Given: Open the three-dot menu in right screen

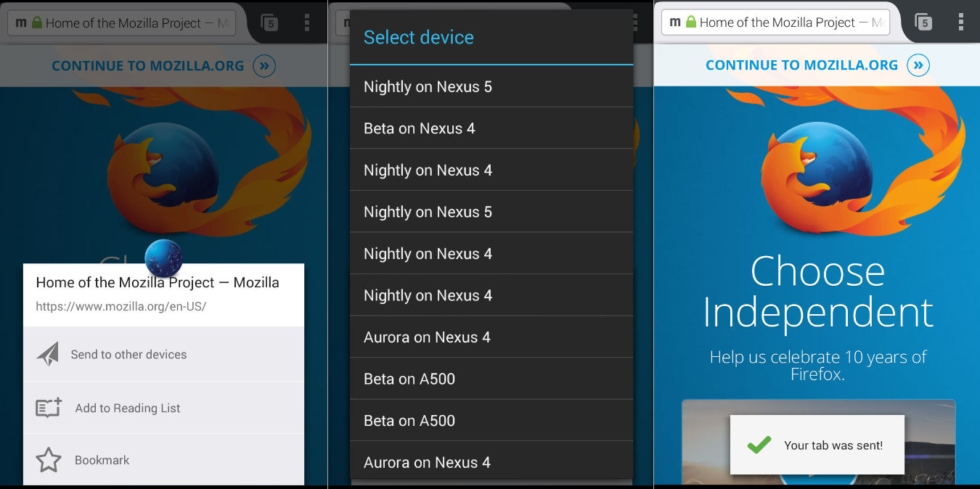Looking at the screenshot, I should point(961,22).
